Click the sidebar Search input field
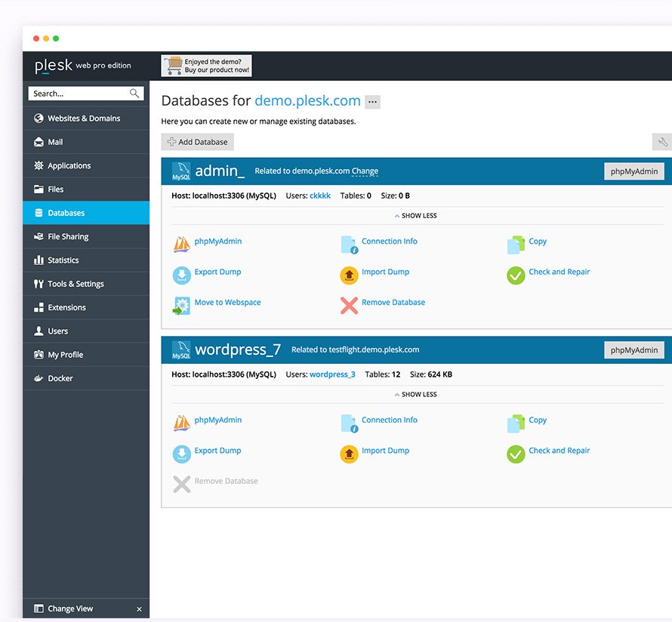The width and height of the screenshot is (672, 622). tap(86, 94)
